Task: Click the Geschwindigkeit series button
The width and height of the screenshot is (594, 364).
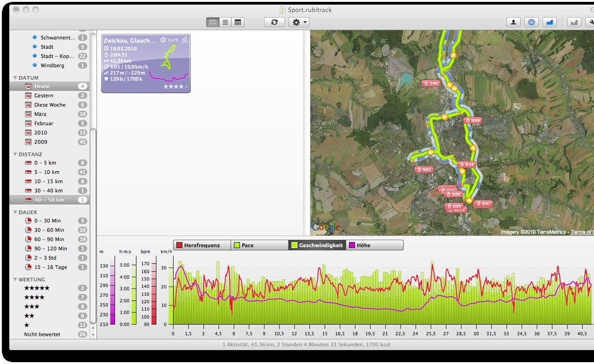Action: (x=317, y=245)
